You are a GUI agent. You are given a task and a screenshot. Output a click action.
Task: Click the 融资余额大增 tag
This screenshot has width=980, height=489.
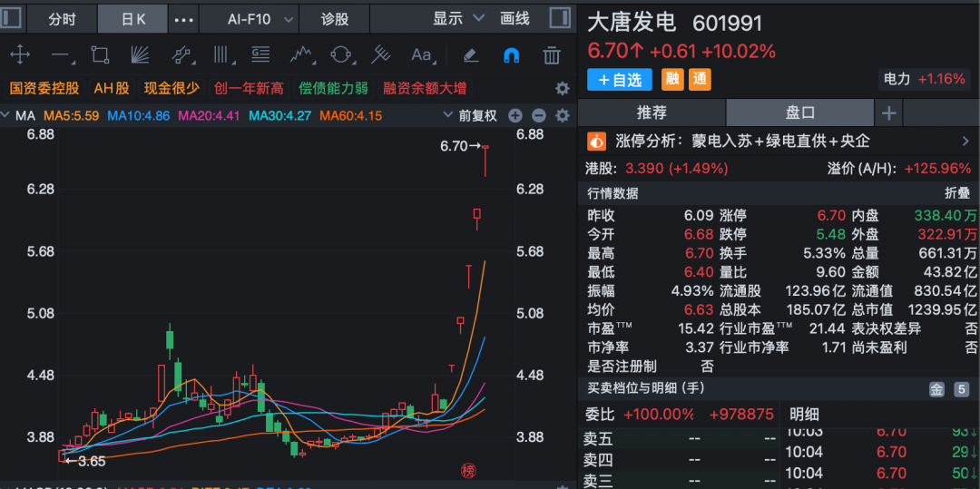425,88
